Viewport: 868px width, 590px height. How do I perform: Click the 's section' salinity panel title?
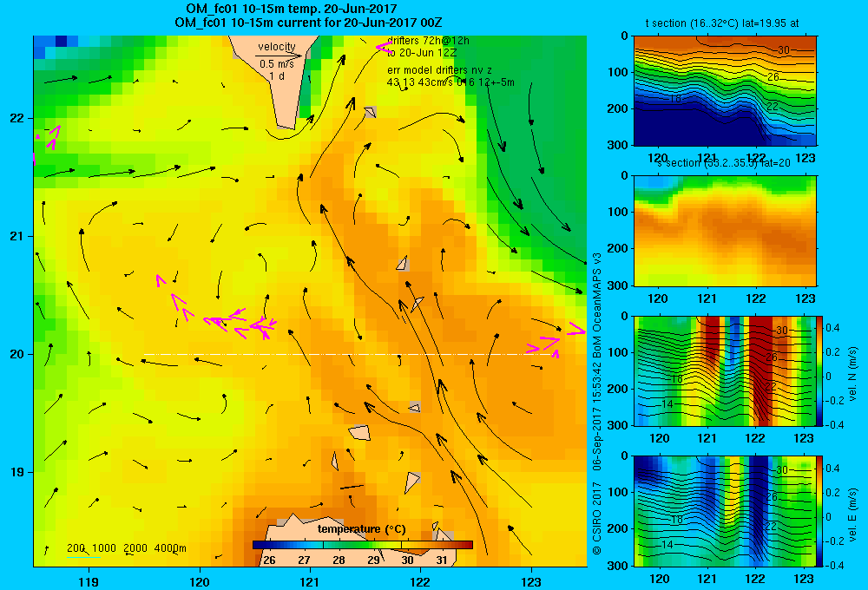click(723, 163)
